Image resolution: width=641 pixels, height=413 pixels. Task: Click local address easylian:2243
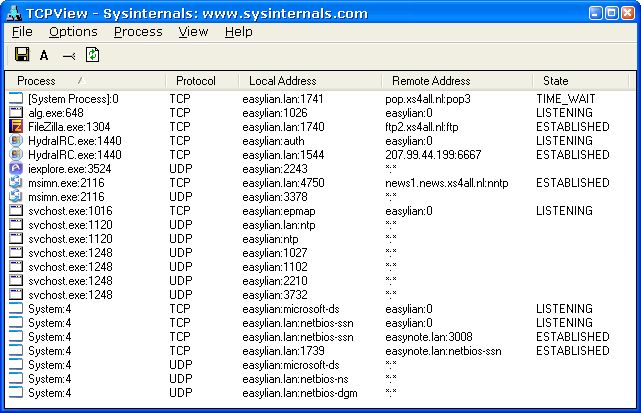275,168
